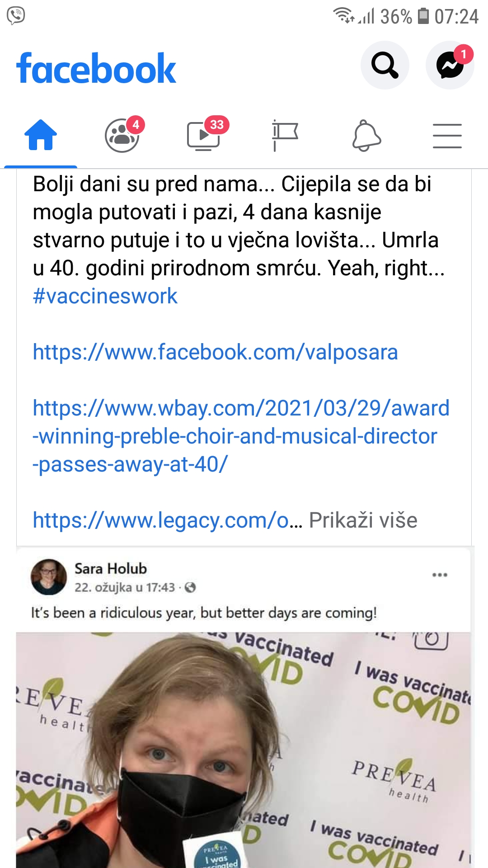488x868 pixels.
Task: Open the three-dot options on shared post
Action: pos(440,575)
